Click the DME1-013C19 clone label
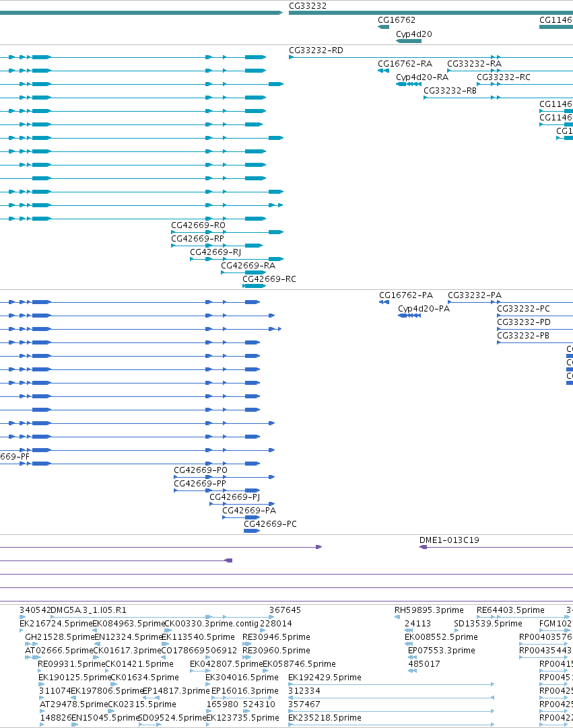The height and width of the screenshot is (728, 573). (449, 540)
